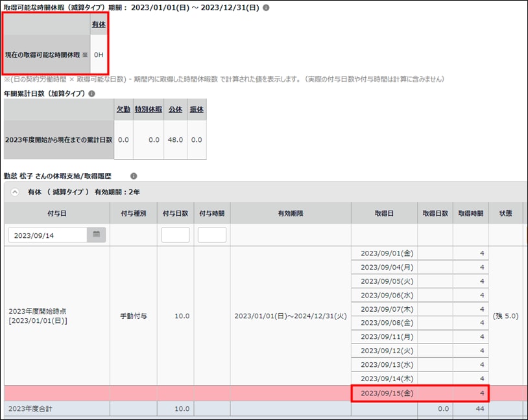Click the 特別休暇 column link

click(x=149, y=110)
